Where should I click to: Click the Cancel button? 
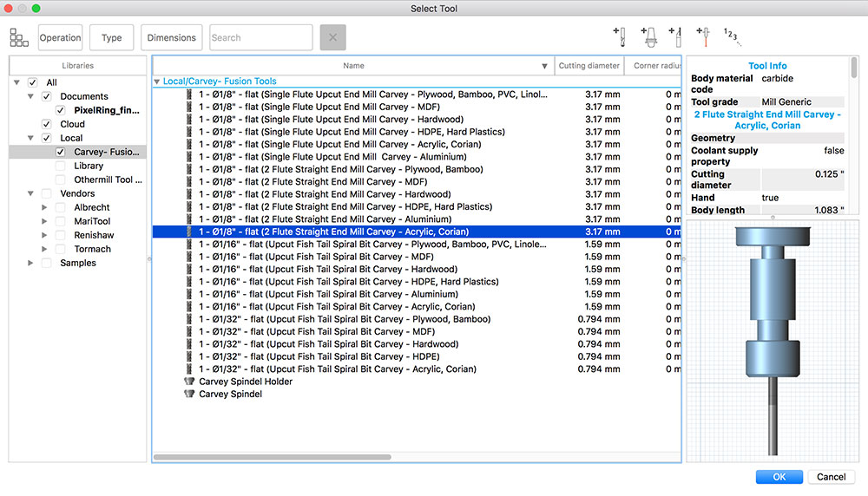click(831, 477)
